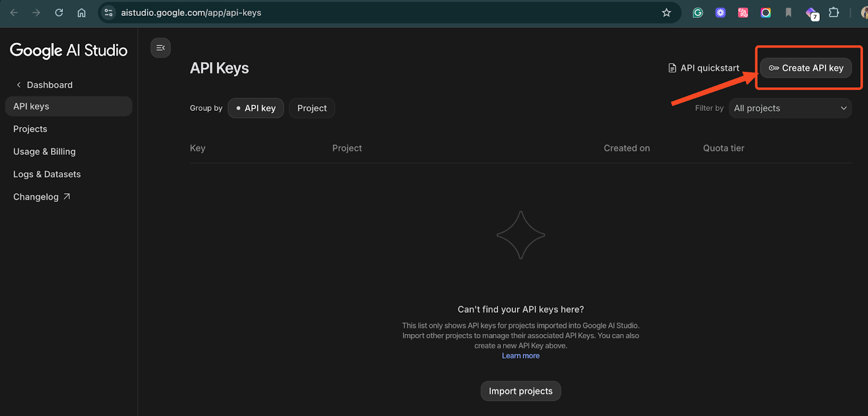Click the Project column header
The image size is (868, 416).
tap(347, 148)
